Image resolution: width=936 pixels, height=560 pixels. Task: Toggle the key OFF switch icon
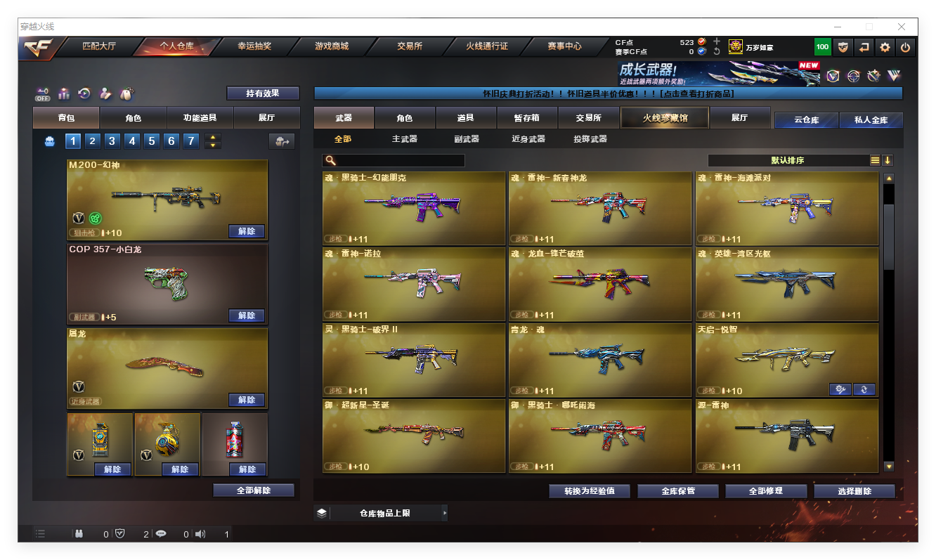(43, 93)
